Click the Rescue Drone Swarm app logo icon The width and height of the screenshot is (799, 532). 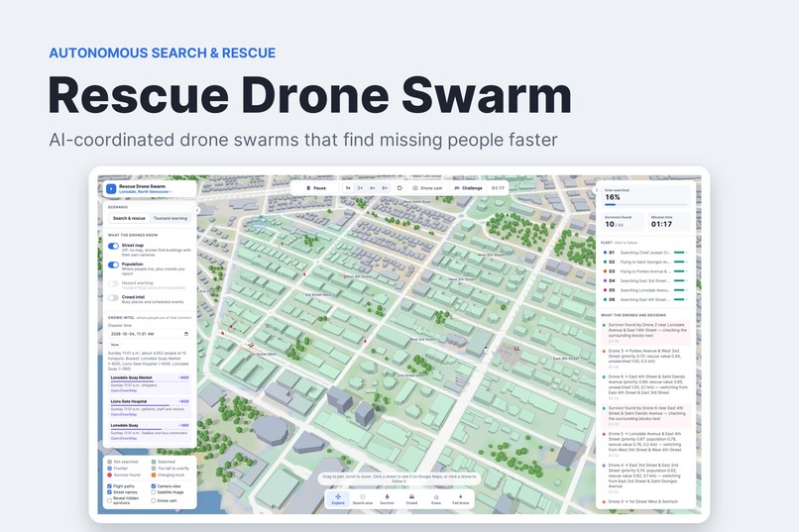(x=111, y=189)
